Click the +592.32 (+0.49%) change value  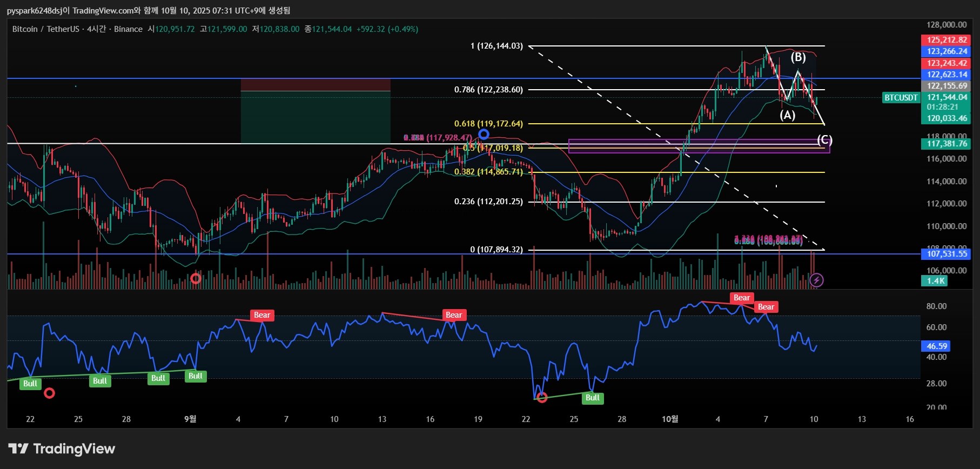387,29
